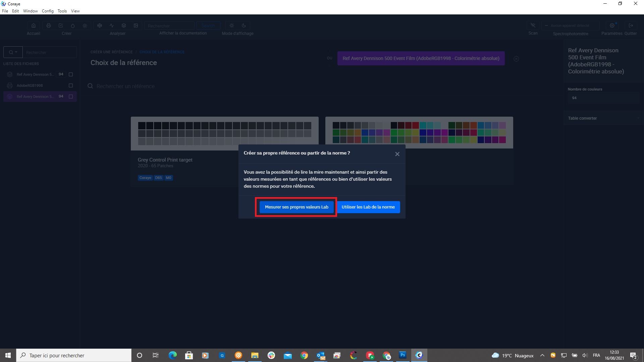Click the printer icon in Créer group
This screenshot has height=362, width=644.
(49, 25)
